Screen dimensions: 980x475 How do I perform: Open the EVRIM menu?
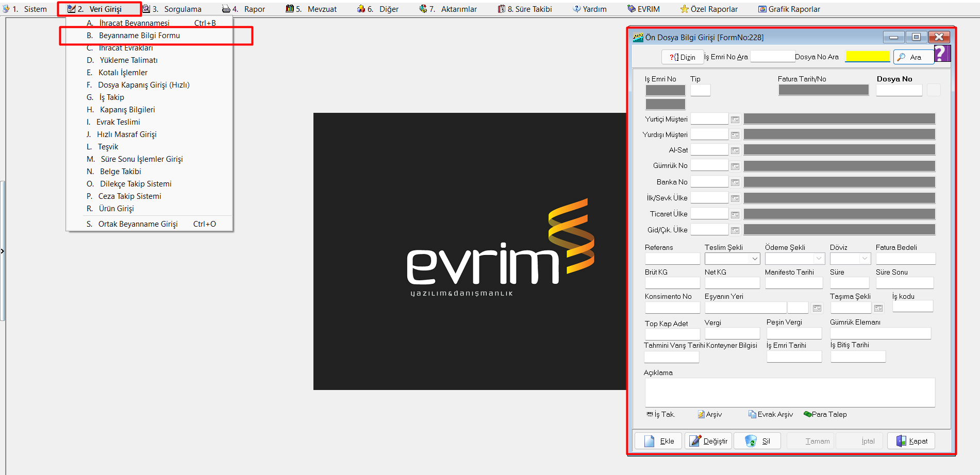(x=643, y=9)
